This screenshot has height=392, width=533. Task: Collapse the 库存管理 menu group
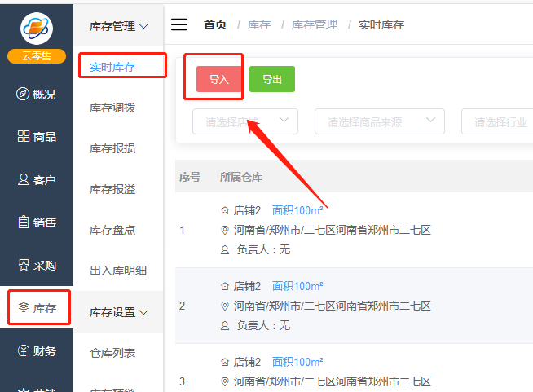coord(119,26)
